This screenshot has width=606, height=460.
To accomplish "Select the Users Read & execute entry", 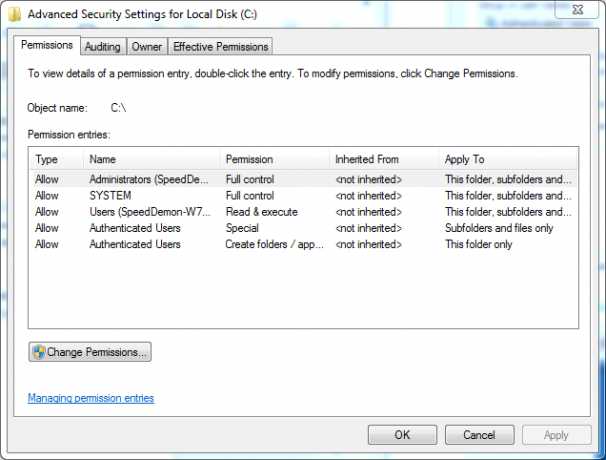I will 303,212.
